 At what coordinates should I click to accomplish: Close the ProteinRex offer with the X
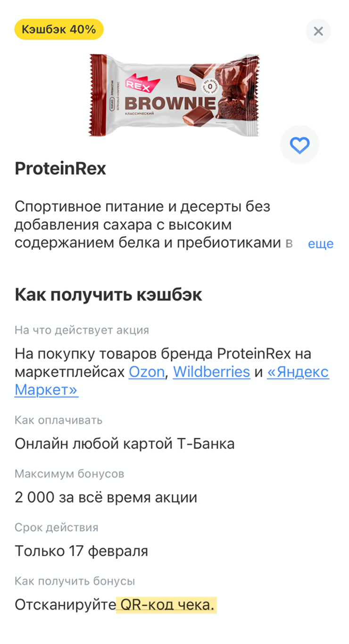click(x=318, y=32)
